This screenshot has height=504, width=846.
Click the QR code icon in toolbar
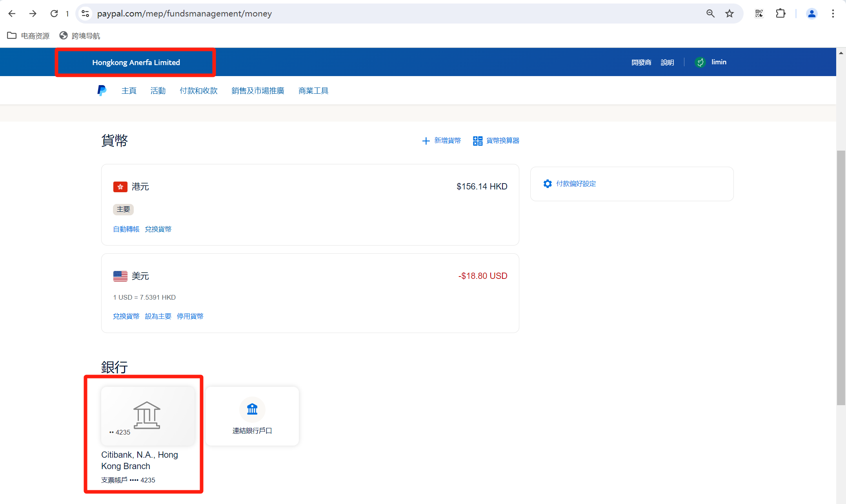point(759,14)
